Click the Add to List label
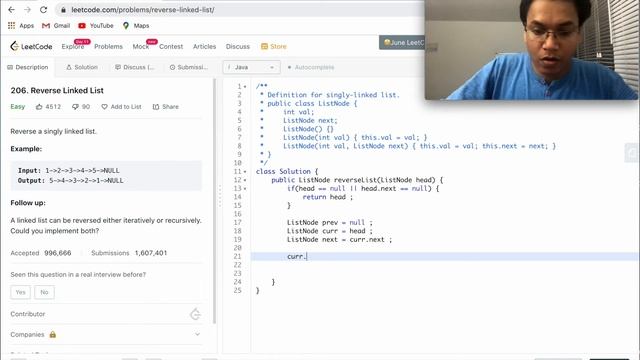Image resolution: width=640 pixels, height=360 pixels. 126,107
